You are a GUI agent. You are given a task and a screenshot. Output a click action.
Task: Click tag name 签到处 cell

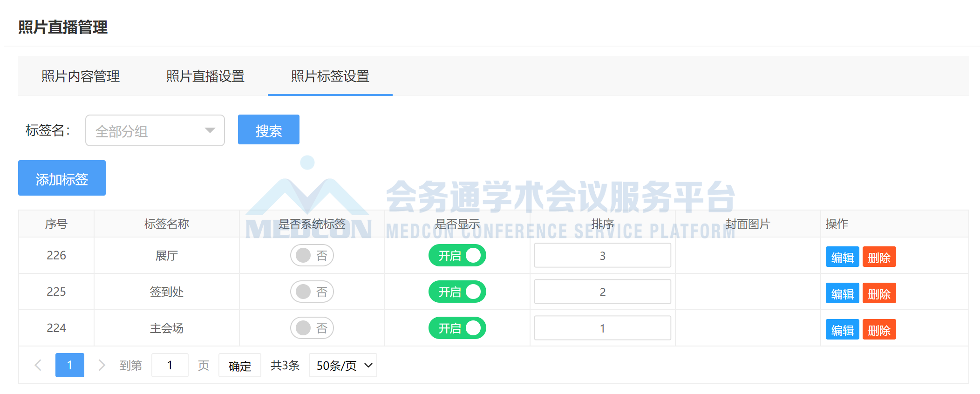167,292
